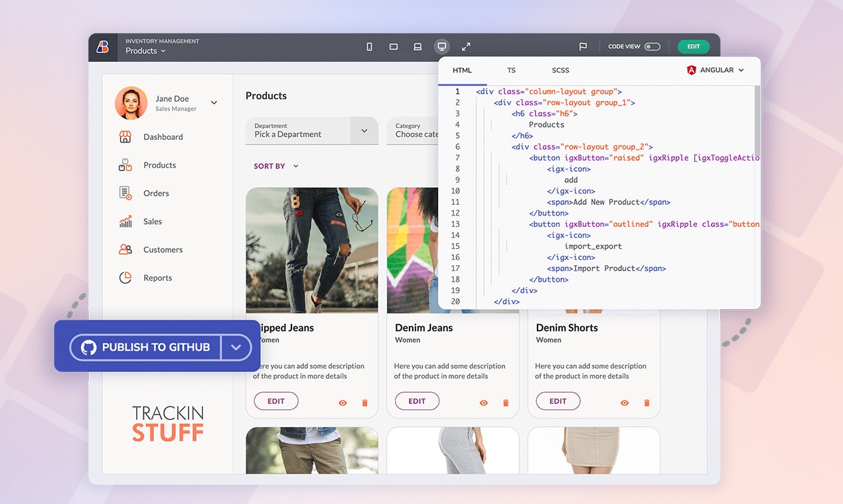The image size is (843, 504).
Task: Switch to the HTML tab
Action: [x=462, y=70]
